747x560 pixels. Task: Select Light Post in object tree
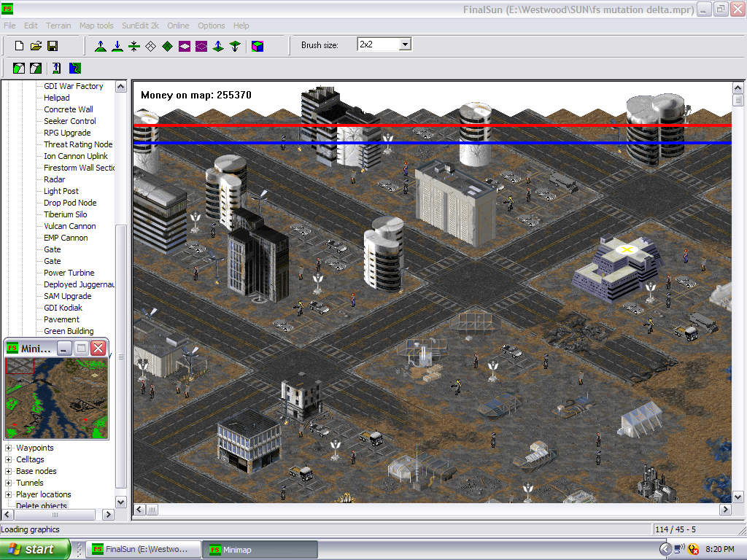tap(61, 191)
